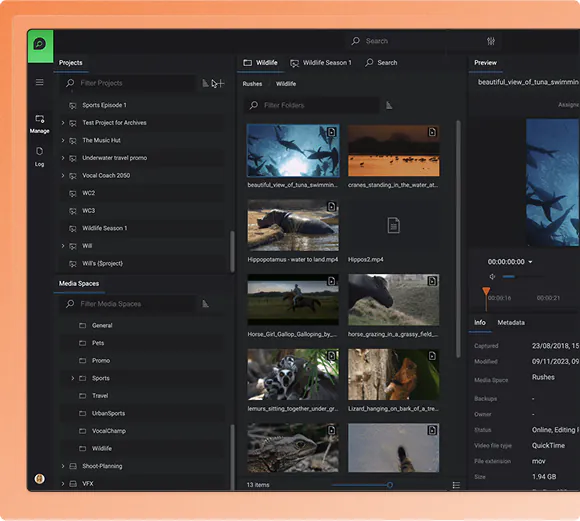
Task: Click the global Search magnifier icon
Action: click(355, 41)
